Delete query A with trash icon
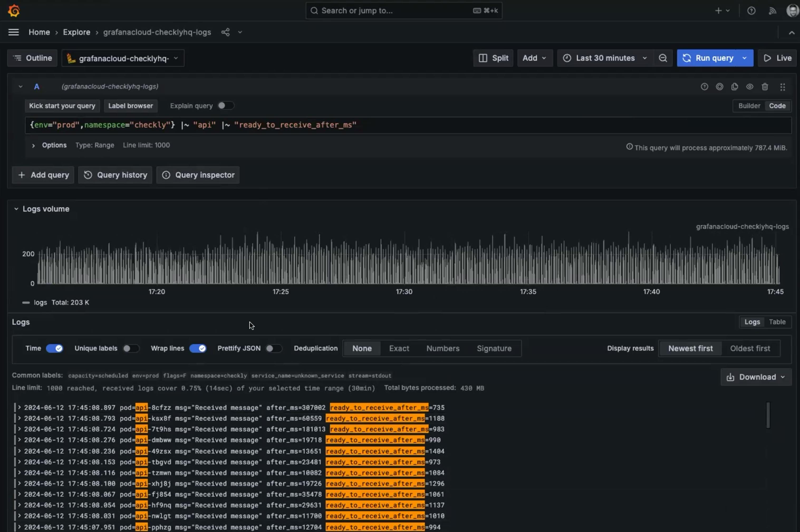This screenshot has width=800, height=532. [765, 87]
